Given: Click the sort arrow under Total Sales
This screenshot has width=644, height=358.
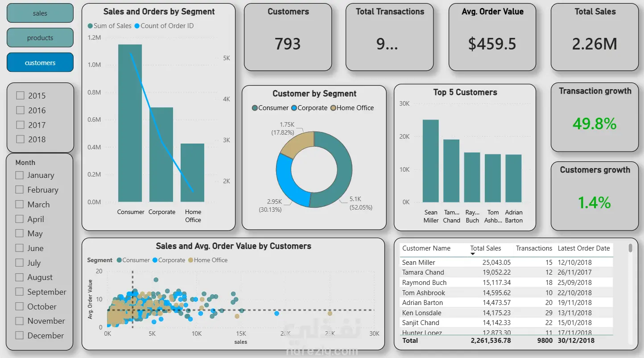Looking at the screenshot, I should pos(473,254).
